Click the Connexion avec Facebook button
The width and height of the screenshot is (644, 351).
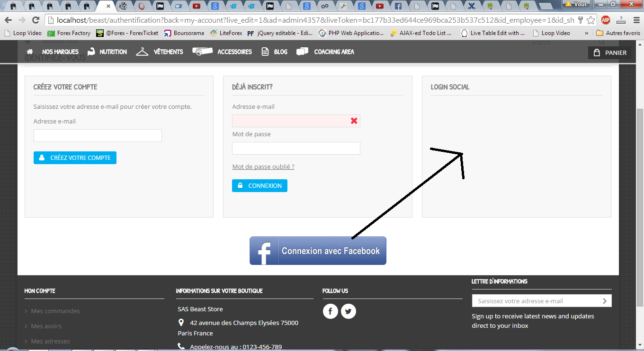coord(318,251)
